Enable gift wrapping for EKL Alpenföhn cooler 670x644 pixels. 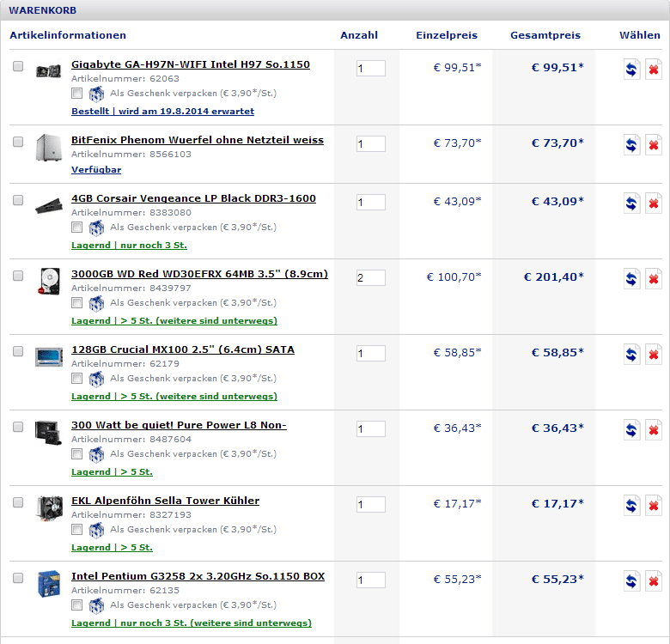point(77,530)
